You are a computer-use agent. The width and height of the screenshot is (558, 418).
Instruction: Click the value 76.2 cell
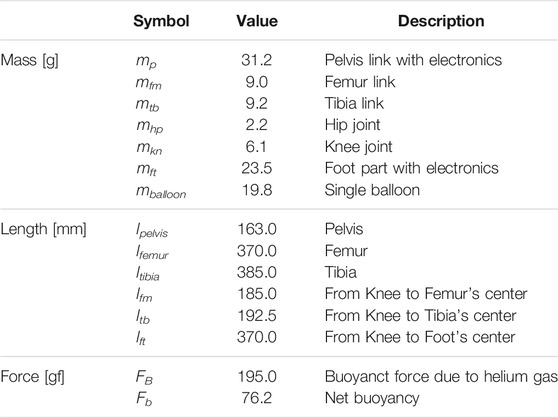257,398
